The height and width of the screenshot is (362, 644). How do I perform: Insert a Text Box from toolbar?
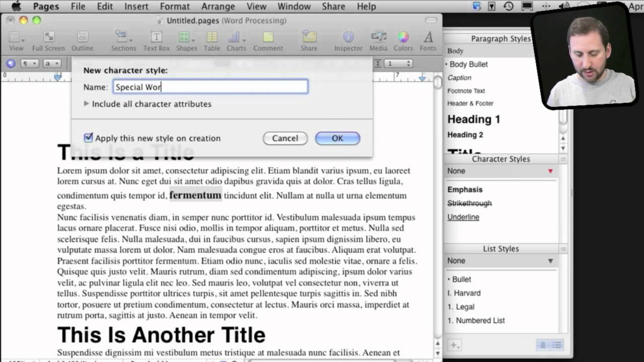[x=156, y=41]
